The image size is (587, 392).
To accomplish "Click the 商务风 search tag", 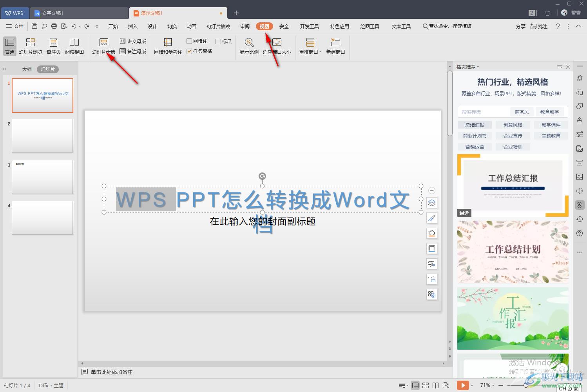I will [522, 112].
